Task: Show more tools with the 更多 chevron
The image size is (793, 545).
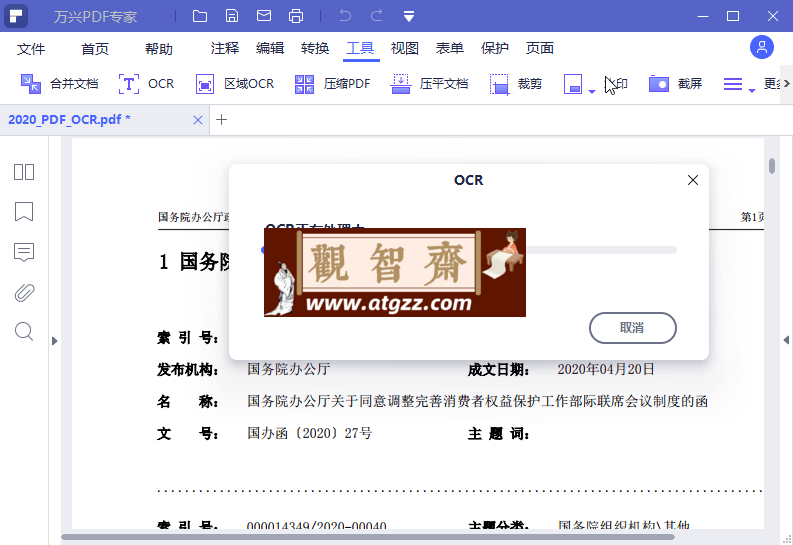Action: coord(786,83)
